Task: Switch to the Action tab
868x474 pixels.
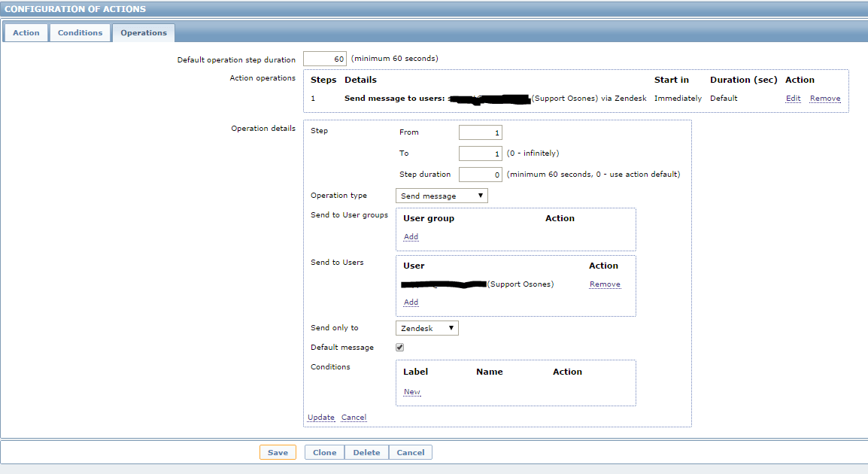Action: (x=26, y=32)
